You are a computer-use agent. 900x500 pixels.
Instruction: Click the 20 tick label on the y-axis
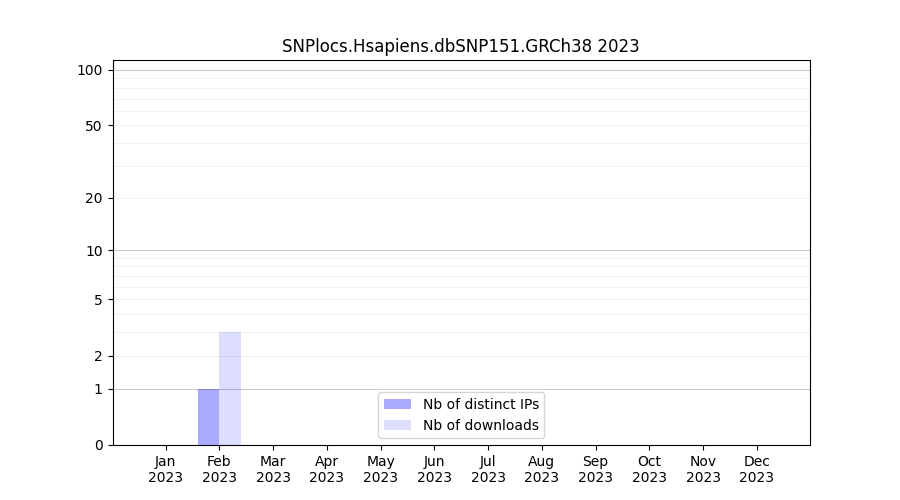click(94, 198)
